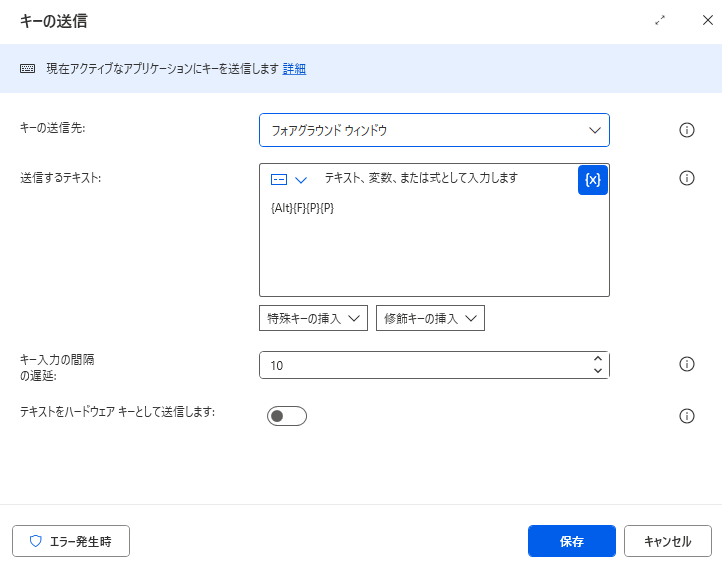This screenshot has width=722, height=568.
Task: Click the dialog expand/resize arrows icon
Action: point(660,21)
